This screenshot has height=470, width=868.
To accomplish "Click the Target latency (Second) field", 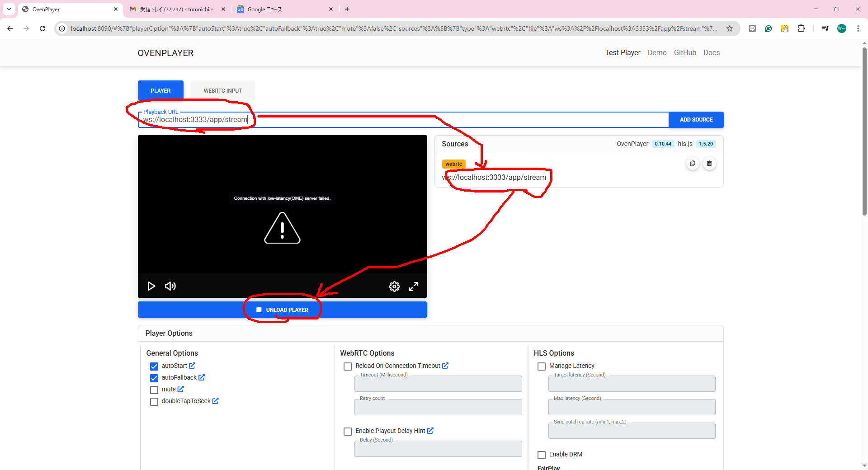I will (632, 384).
